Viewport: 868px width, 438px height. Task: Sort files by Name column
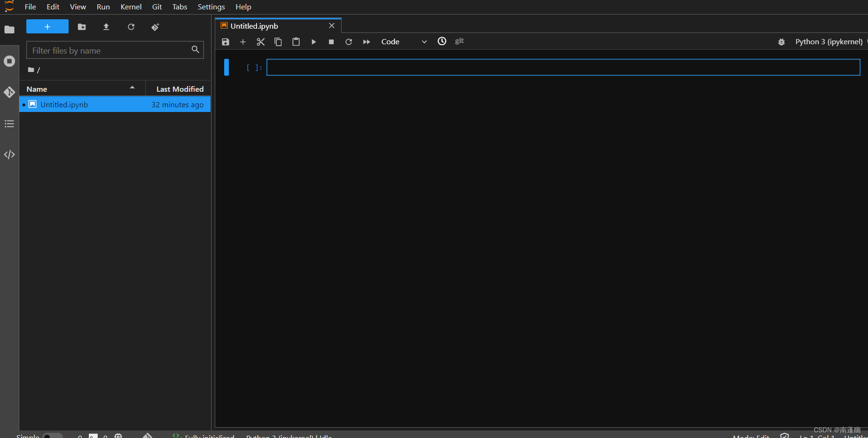pos(82,89)
